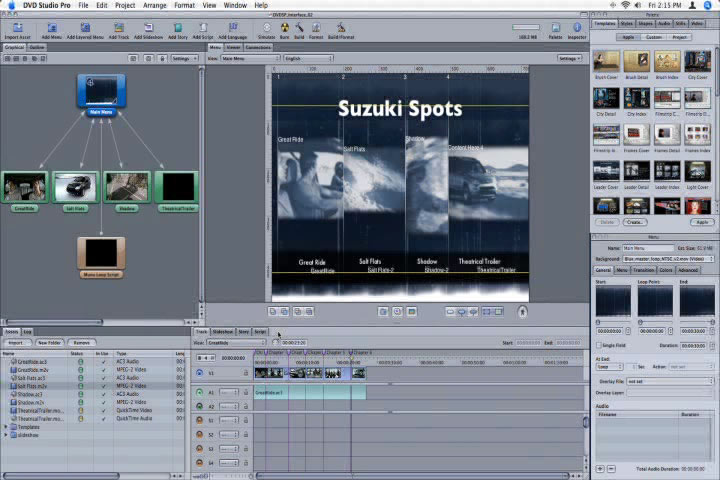Open the Background file dropdown in the Menu Inspector
Image resolution: width=720 pixels, height=480 pixels.
(x=668, y=259)
